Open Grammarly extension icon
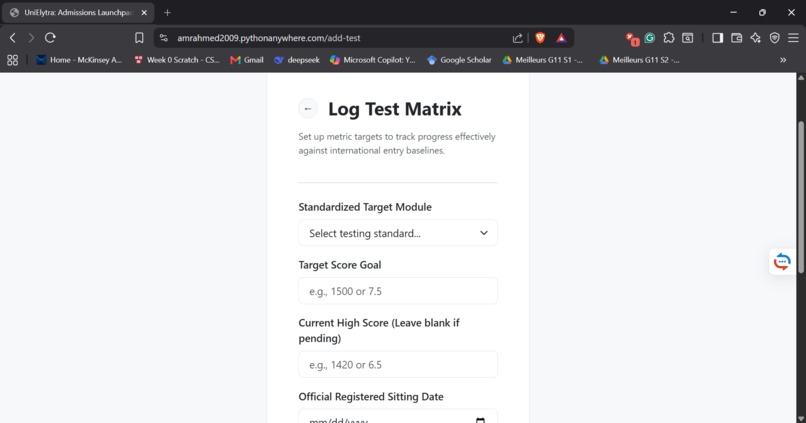Image resolution: width=806 pixels, height=423 pixels. (x=650, y=38)
